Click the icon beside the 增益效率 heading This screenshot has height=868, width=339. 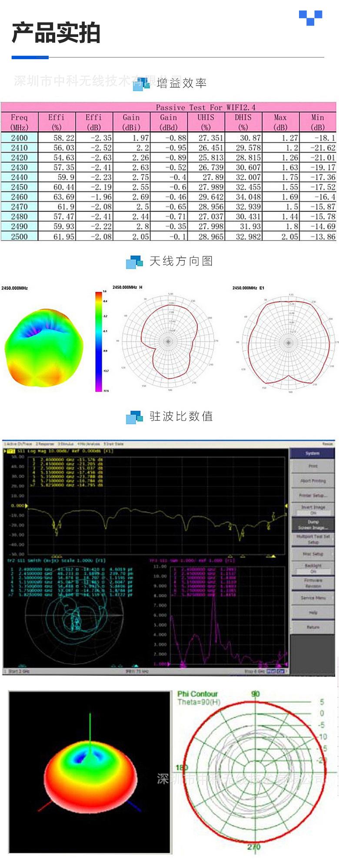141,83
